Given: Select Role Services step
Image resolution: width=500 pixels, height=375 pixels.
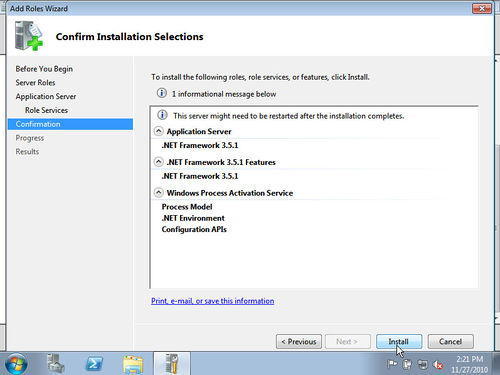Looking at the screenshot, I should (46, 110).
